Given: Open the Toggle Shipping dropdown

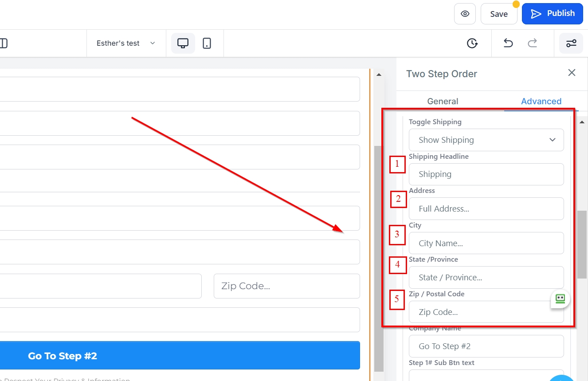Looking at the screenshot, I should (x=486, y=140).
